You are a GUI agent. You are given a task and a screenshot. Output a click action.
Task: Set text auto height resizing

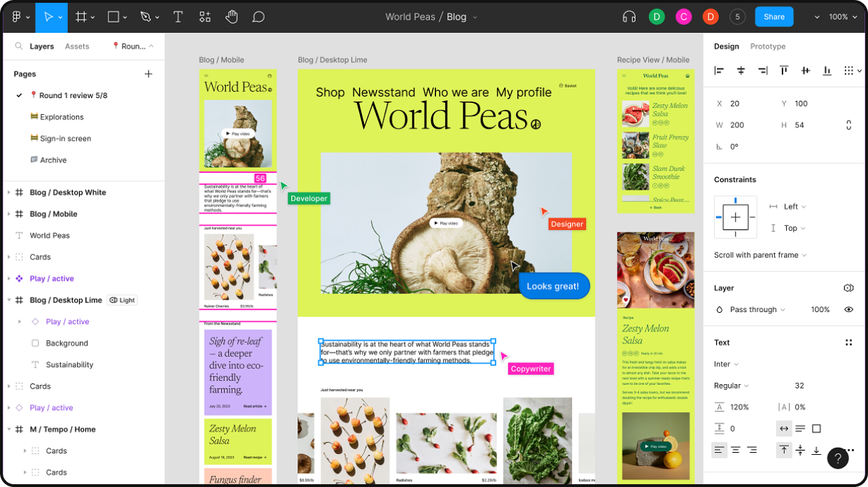coord(800,428)
